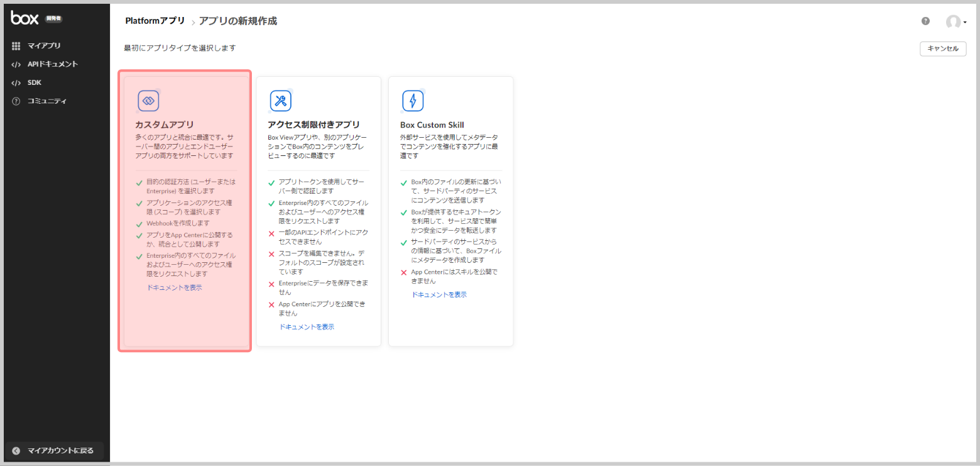Choose the カスタムアプリ title

click(165, 125)
